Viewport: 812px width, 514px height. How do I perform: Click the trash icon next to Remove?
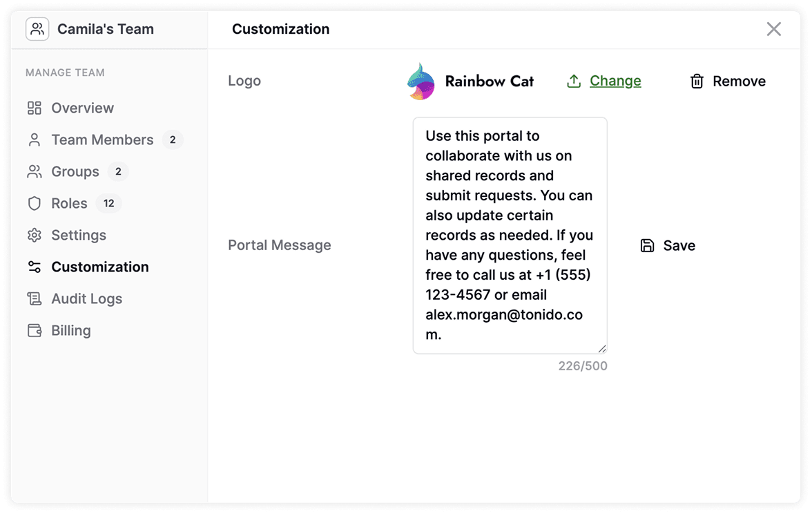pos(697,82)
